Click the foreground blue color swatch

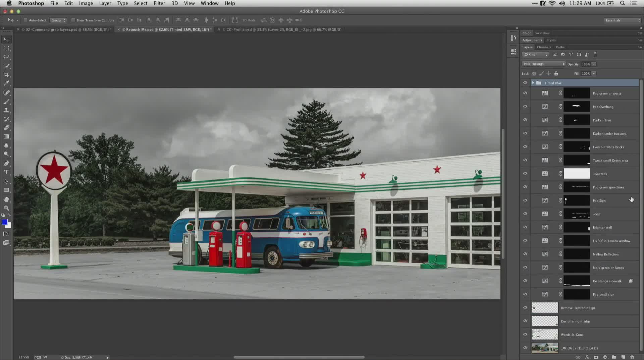5,222
